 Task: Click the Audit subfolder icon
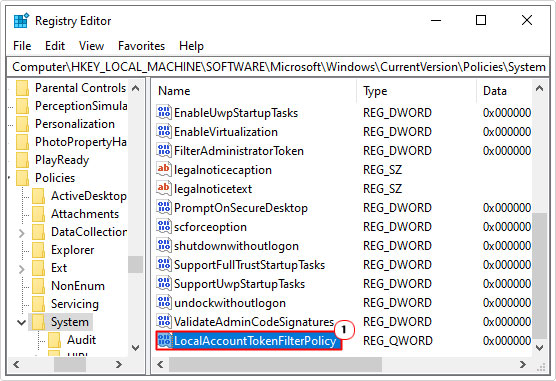click(54, 340)
